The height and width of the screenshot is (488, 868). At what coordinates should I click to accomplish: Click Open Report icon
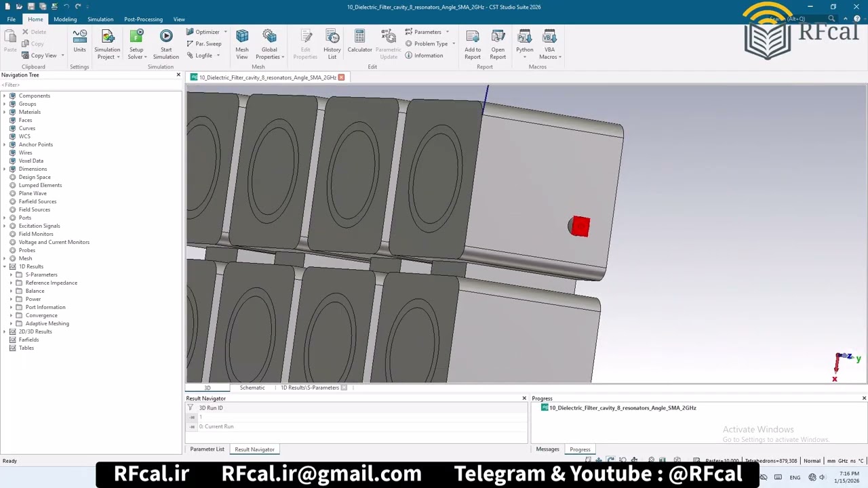tap(498, 44)
